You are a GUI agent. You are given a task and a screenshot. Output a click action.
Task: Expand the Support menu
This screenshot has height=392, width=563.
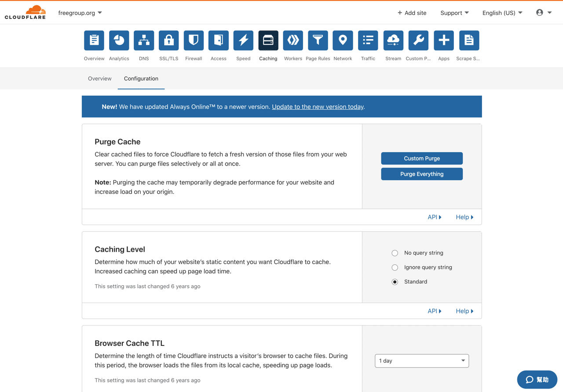pyautogui.click(x=454, y=13)
